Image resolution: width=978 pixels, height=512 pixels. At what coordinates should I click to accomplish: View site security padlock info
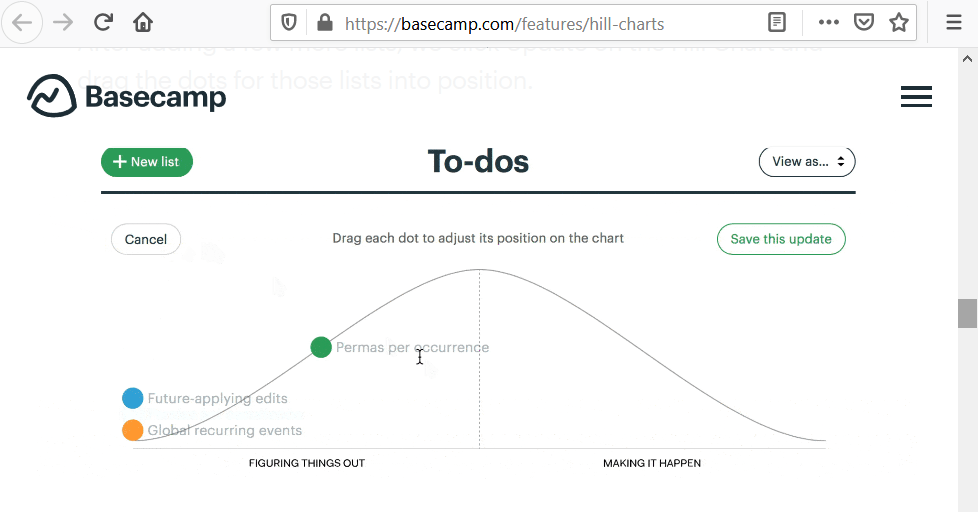(x=324, y=23)
